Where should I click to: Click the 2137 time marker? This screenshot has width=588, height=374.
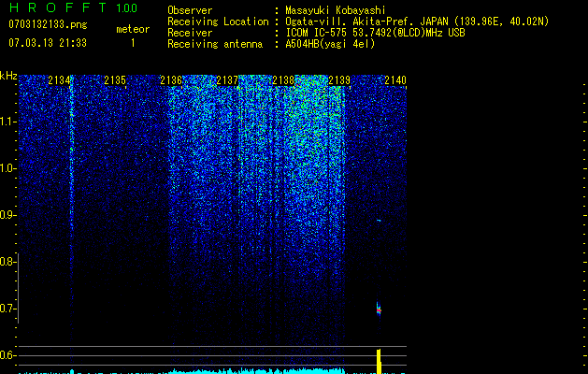click(x=227, y=80)
